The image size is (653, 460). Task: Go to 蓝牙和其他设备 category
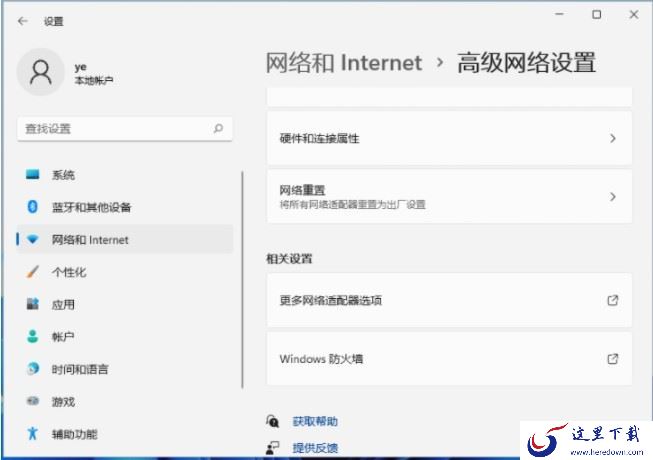(125, 207)
